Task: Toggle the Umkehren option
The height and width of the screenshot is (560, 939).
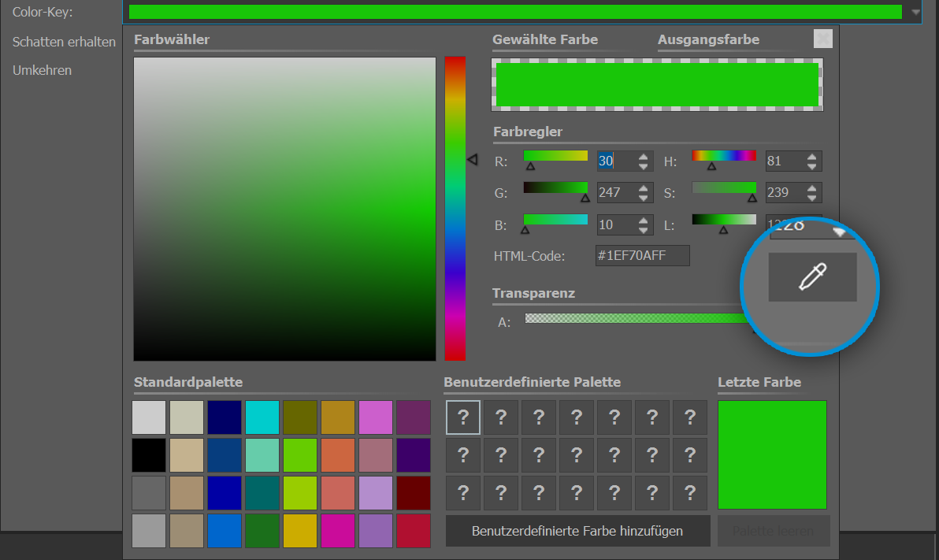Action: pyautogui.click(x=42, y=70)
